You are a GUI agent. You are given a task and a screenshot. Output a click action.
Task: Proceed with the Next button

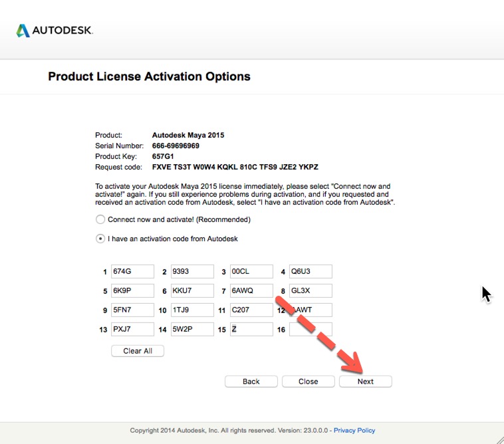[x=366, y=382]
